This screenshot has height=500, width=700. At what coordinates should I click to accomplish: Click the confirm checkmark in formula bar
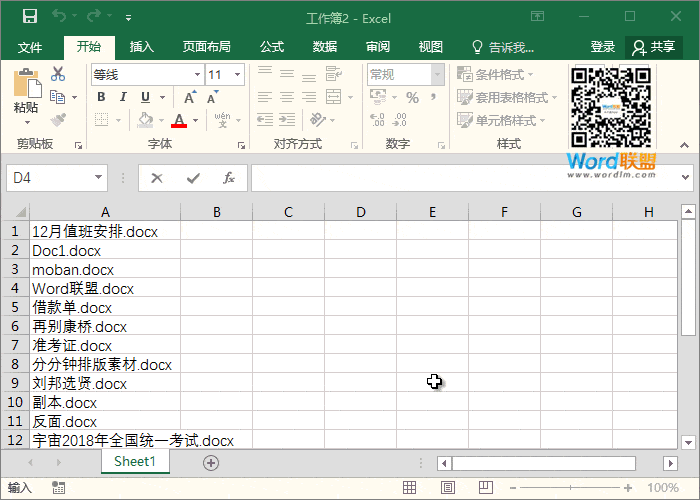pyautogui.click(x=193, y=178)
